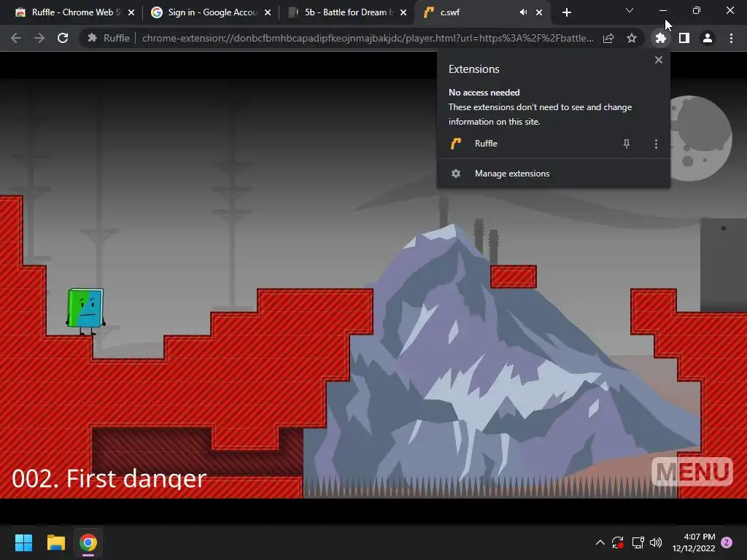Click the address bar URL
Image resolution: width=747 pixels, height=560 pixels.
368,38
